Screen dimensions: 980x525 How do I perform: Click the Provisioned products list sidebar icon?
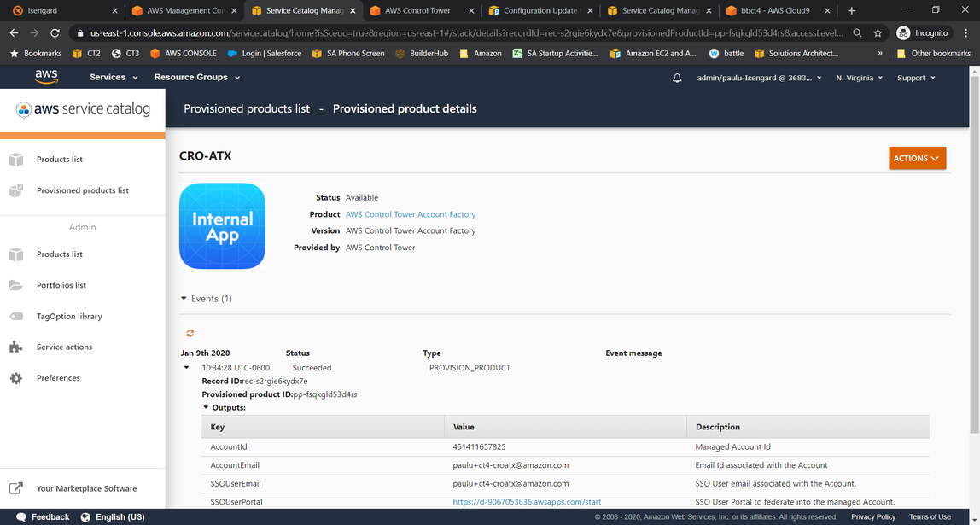point(16,190)
